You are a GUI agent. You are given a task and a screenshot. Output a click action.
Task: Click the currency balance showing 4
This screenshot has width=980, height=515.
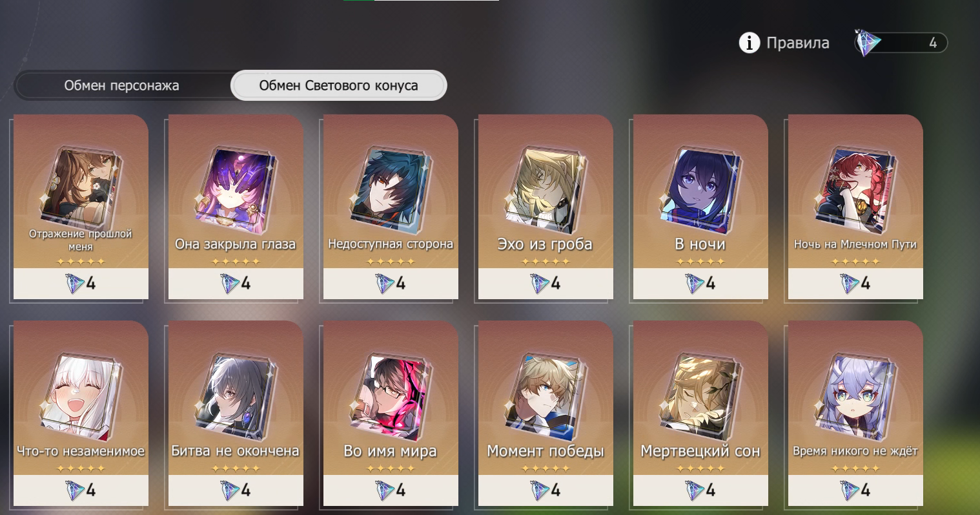click(x=932, y=43)
